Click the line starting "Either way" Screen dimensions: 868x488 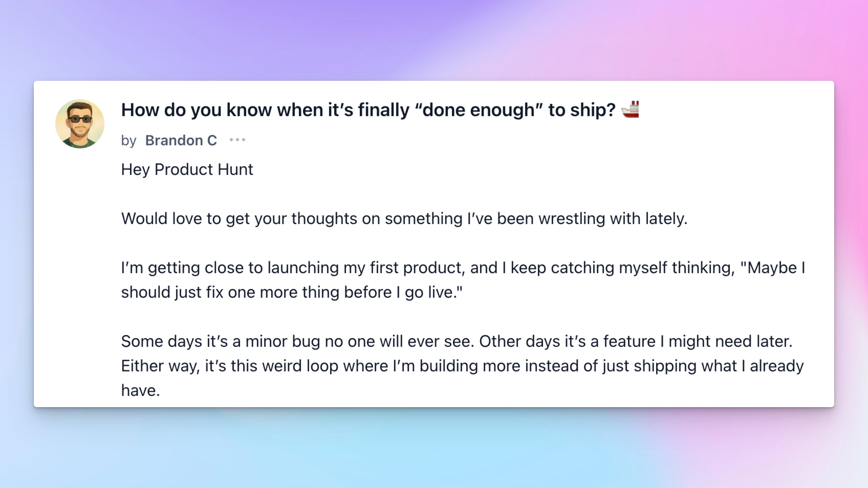click(462, 367)
